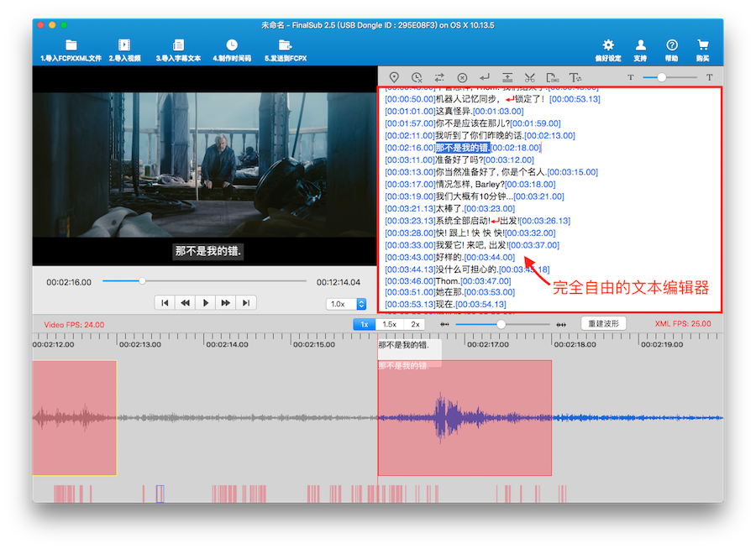This screenshot has height=549, width=756.
Task: Click 导入FCPXXML文件 in the toolbar
Action: [71, 50]
